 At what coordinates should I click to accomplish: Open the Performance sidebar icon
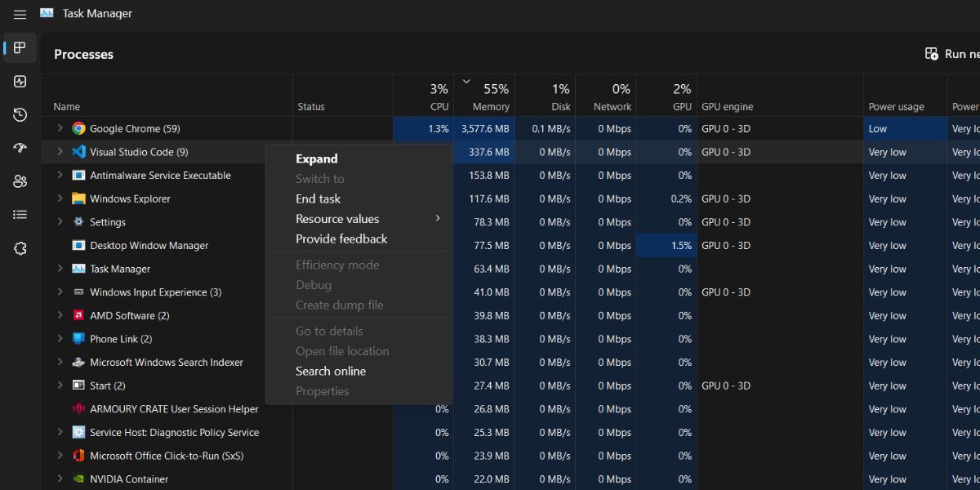point(20,82)
